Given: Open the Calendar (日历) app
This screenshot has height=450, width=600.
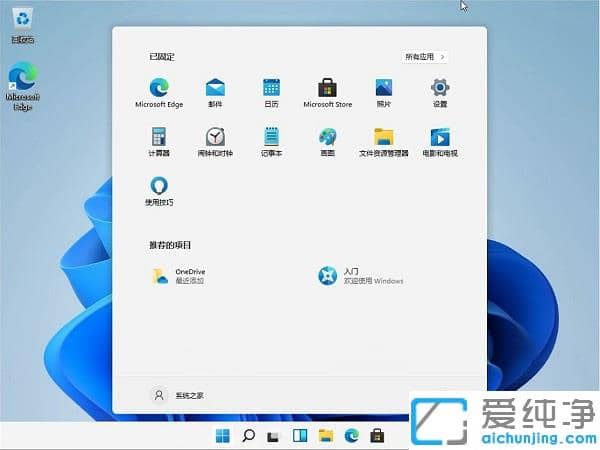Looking at the screenshot, I should pos(271,93).
